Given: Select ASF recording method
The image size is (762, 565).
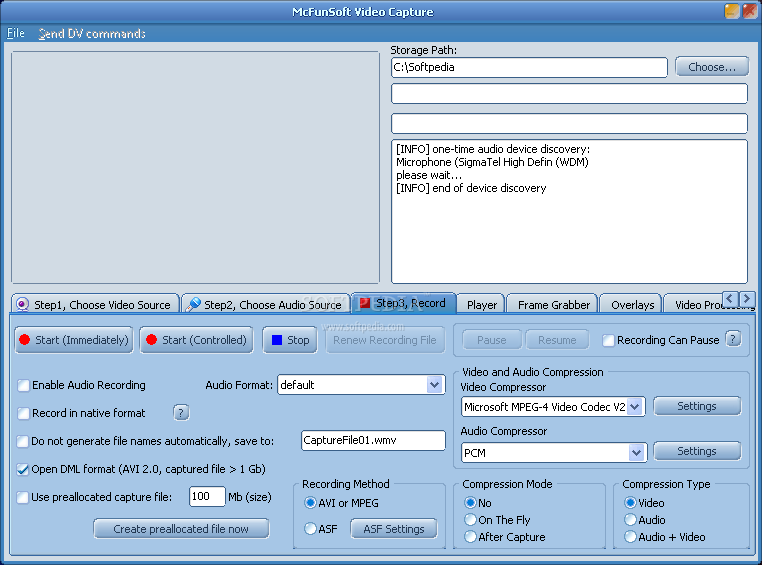Looking at the screenshot, I should coord(310,528).
